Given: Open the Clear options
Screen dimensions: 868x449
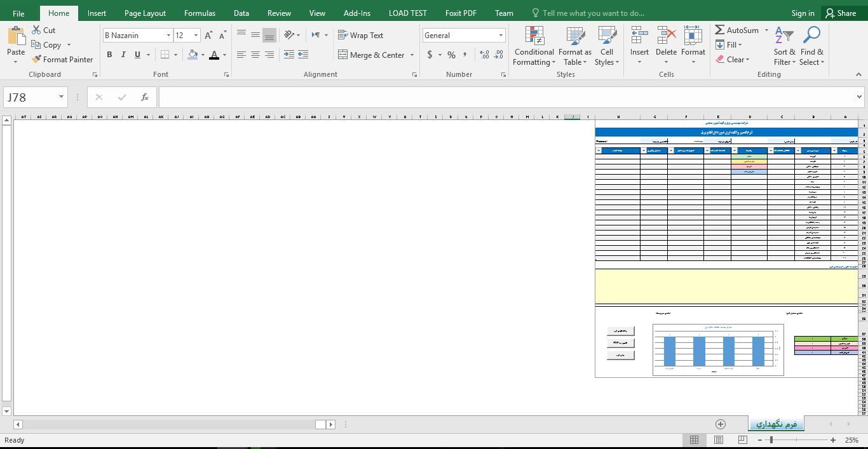Looking at the screenshot, I should coord(732,59).
